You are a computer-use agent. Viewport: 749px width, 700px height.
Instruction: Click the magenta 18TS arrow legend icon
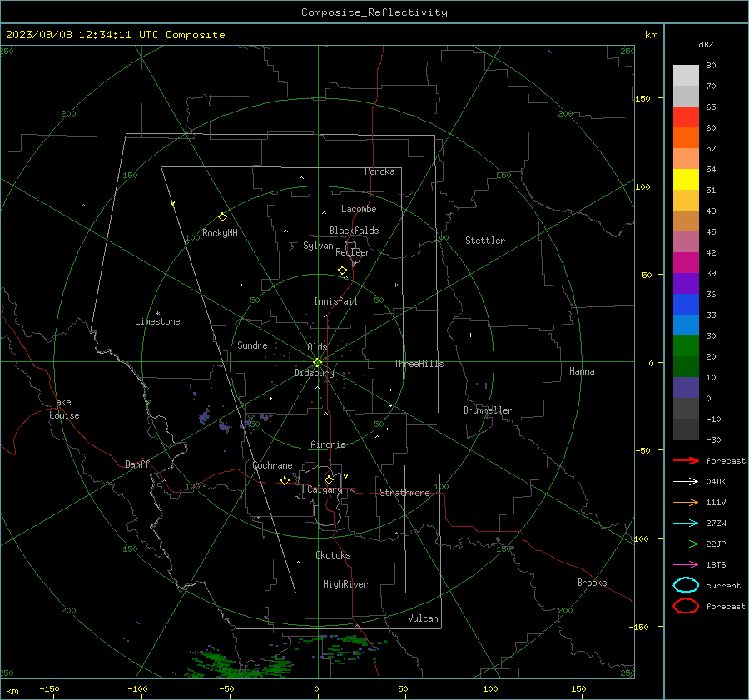(x=686, y=565)
